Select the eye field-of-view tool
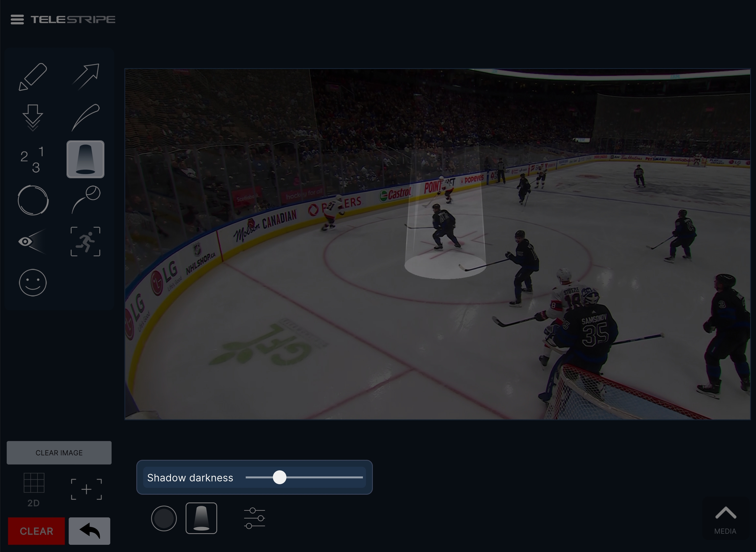Image resolution: width=756 pixels, height=552 pixels. (x=33, y=242)
